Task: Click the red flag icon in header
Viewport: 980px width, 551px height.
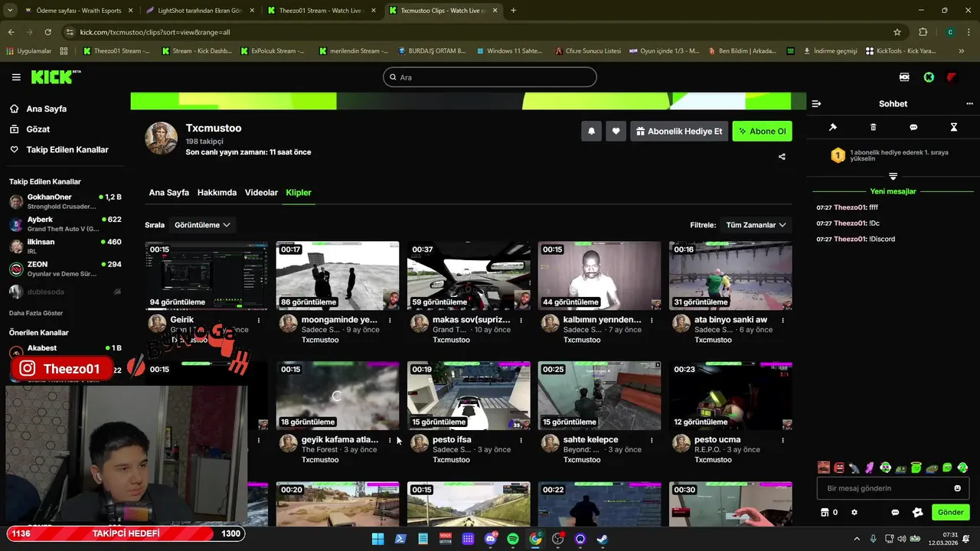Action: point(952,77)
